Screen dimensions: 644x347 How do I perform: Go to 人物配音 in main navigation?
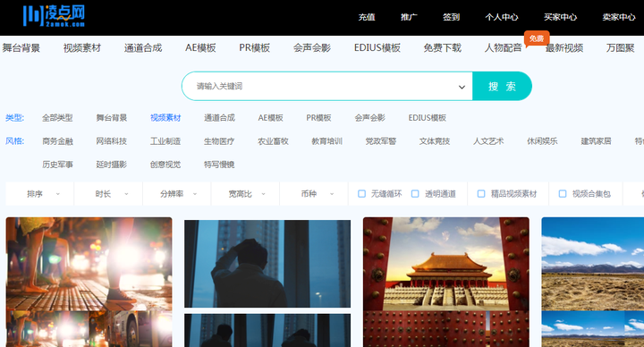pos(503,48)
